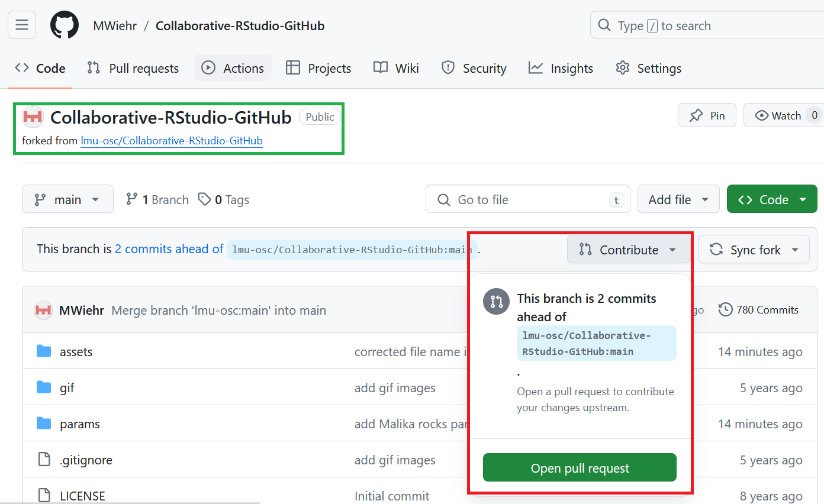
Task: Pin the Collaborative-RStudio-GitHub repository
Action: pos(707,115)
